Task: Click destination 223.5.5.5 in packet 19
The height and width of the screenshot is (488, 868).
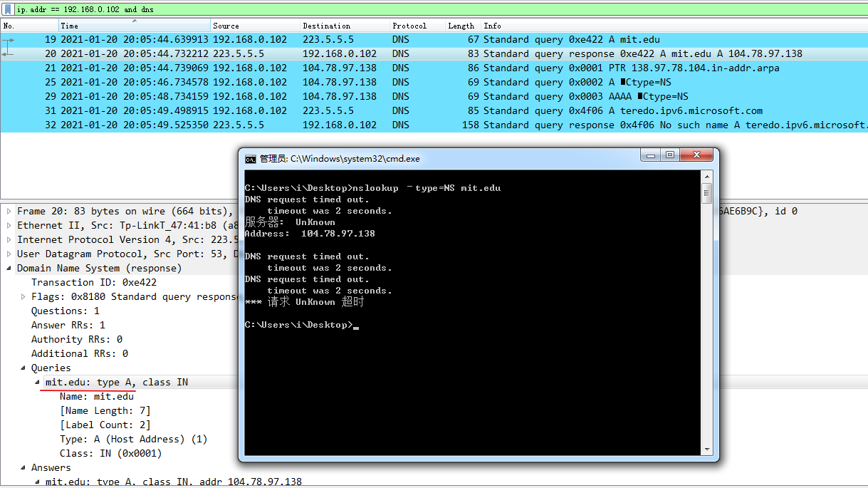Action: pos(328,39)
